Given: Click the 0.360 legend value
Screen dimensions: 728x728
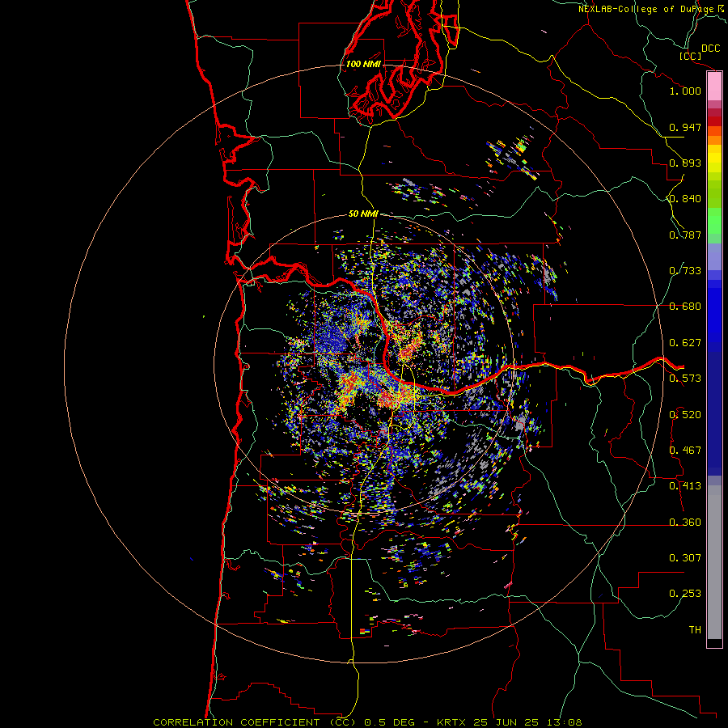Looking at the screenshot, I should [685, 523].
